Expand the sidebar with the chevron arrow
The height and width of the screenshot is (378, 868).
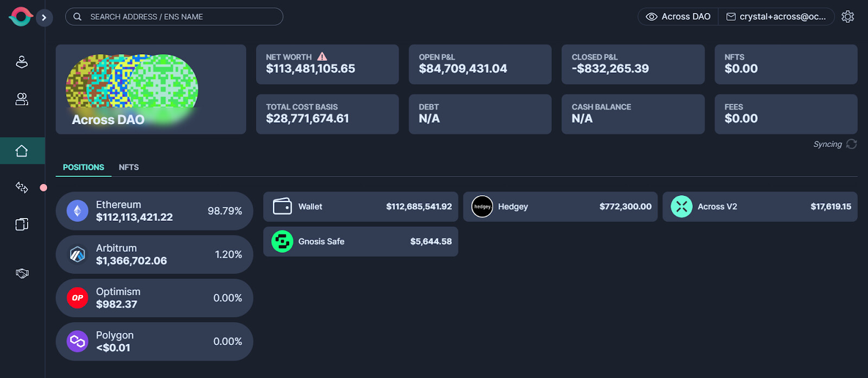tap(44, 17)
